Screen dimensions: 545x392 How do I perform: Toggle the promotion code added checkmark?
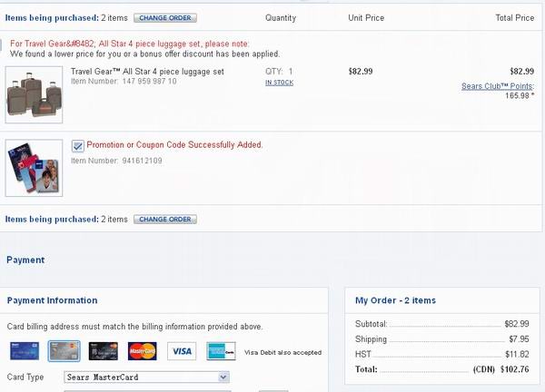(x=77, y=146)
